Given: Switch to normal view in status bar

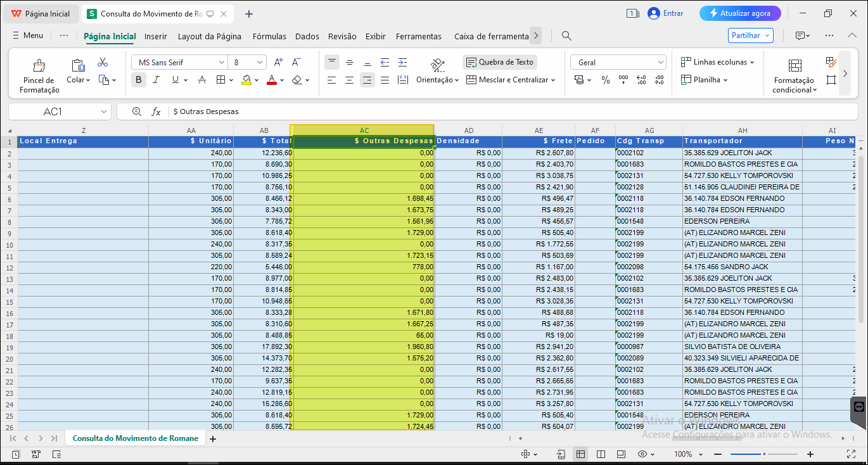Looking at the screenshot, I should pyautogui.click(x=580, y=454).
